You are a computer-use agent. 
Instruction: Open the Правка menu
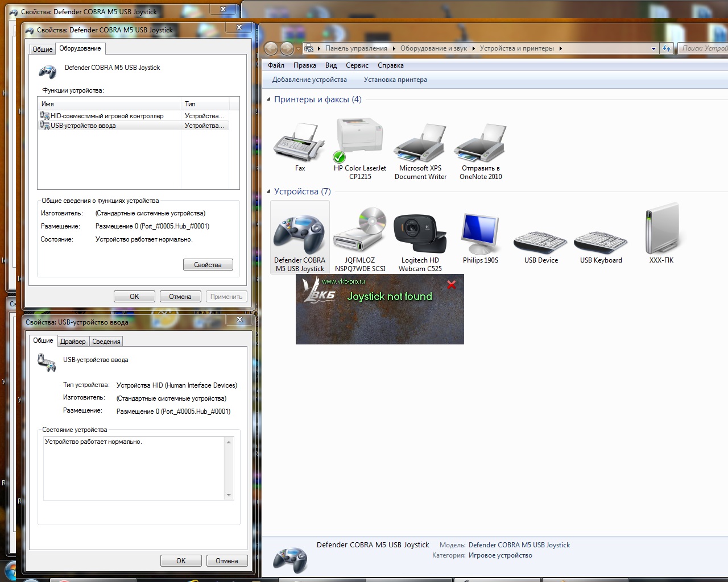(x=305, y=65)
